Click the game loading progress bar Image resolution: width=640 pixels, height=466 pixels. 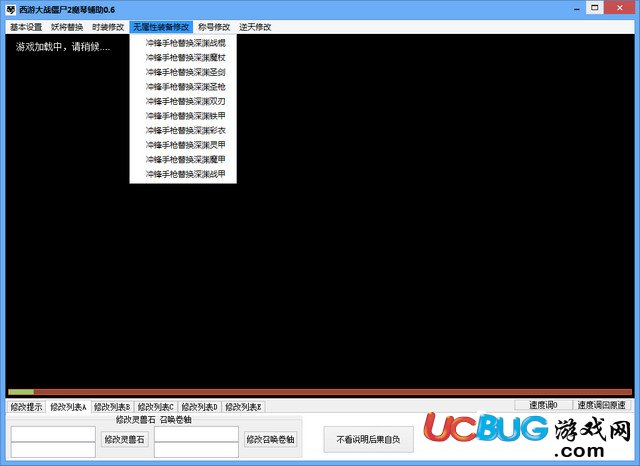pyautogui.click(x=320, y=392)
